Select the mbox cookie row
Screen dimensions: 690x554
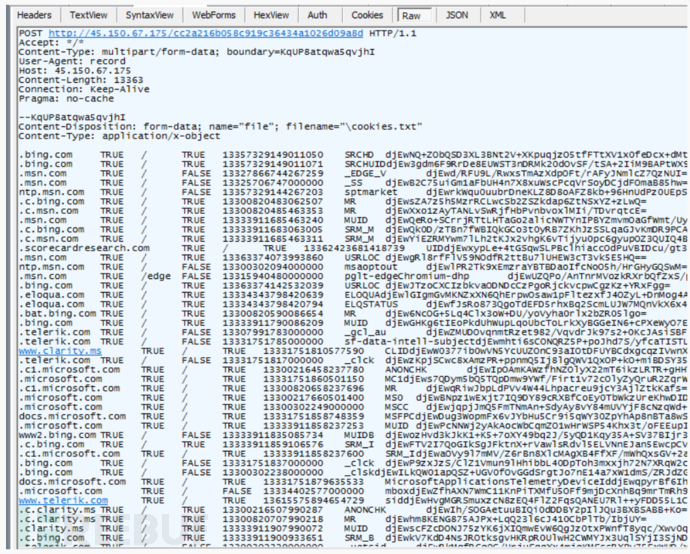(353, 491)
